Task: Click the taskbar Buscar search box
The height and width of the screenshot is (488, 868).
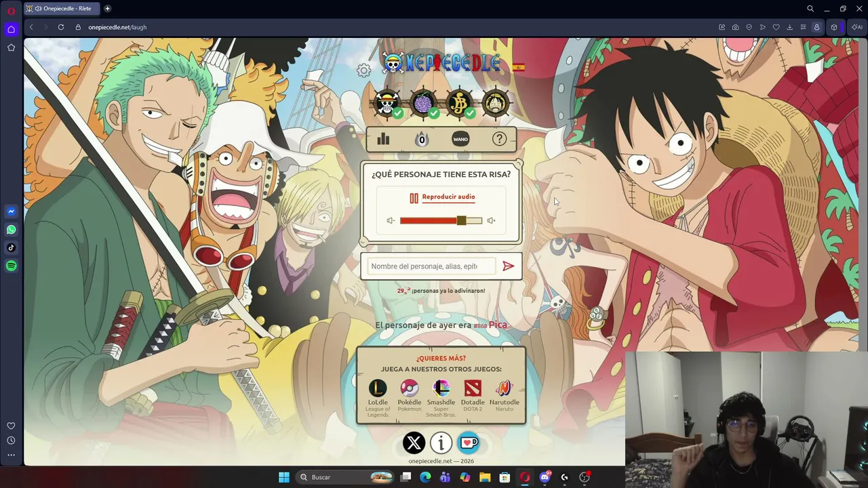Action: [347, 477]
